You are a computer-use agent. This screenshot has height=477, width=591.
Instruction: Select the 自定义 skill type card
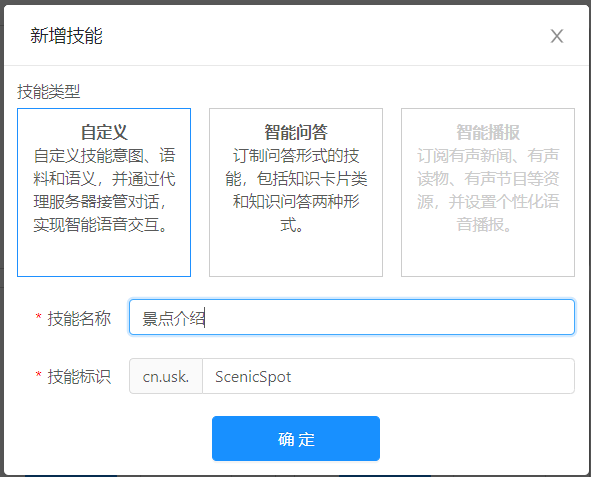tap(104, 193)
